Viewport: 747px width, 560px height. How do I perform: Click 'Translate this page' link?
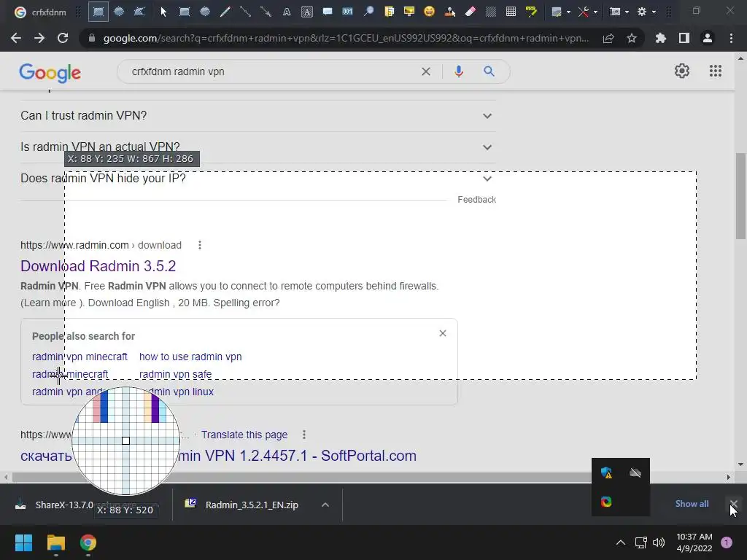(x=244, y=435)
